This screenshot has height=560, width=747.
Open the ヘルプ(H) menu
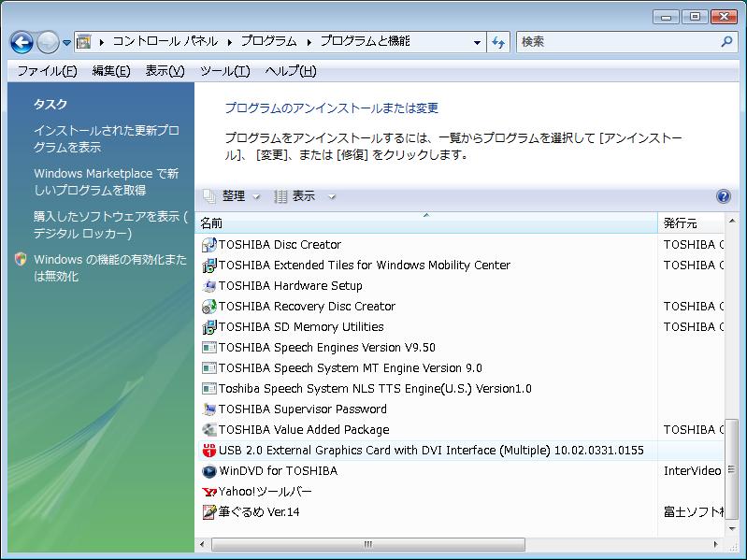point(291,71)
